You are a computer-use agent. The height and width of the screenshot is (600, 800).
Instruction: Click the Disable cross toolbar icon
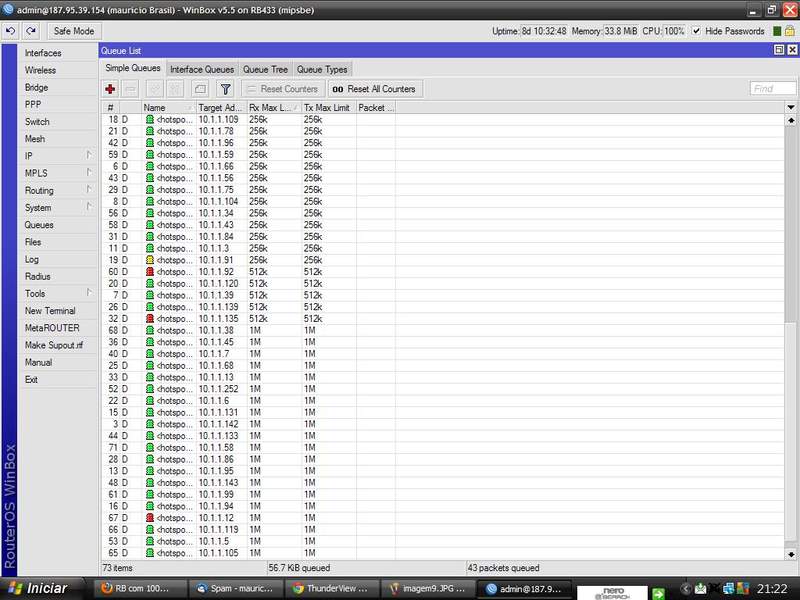pos(176,89)
